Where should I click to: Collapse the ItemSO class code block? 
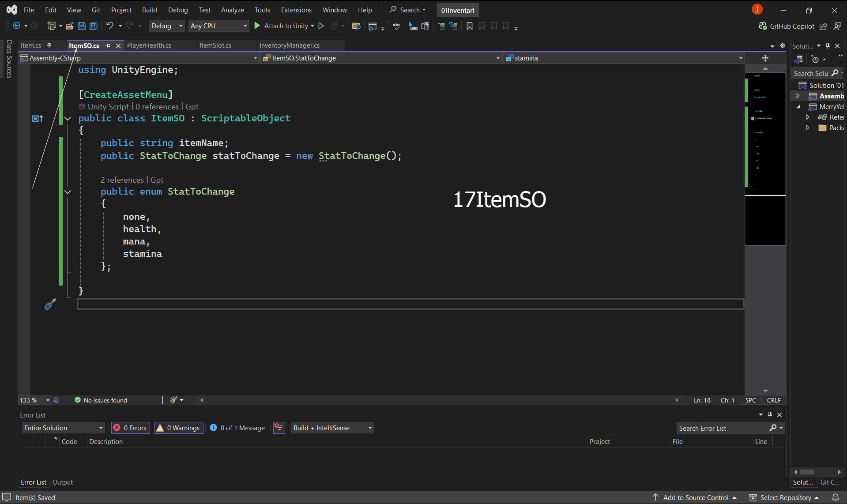(68, 118)
